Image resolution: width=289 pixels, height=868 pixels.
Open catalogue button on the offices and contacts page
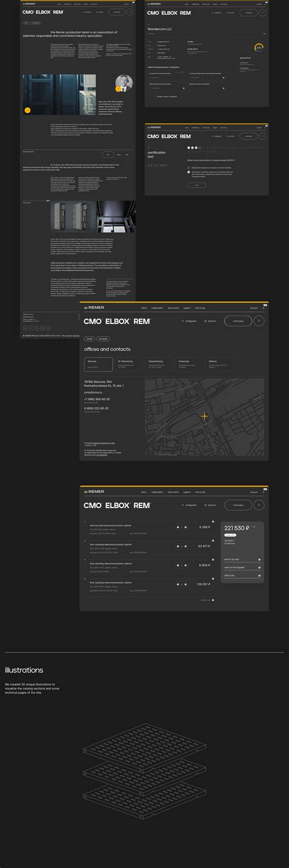coord(238,320)
